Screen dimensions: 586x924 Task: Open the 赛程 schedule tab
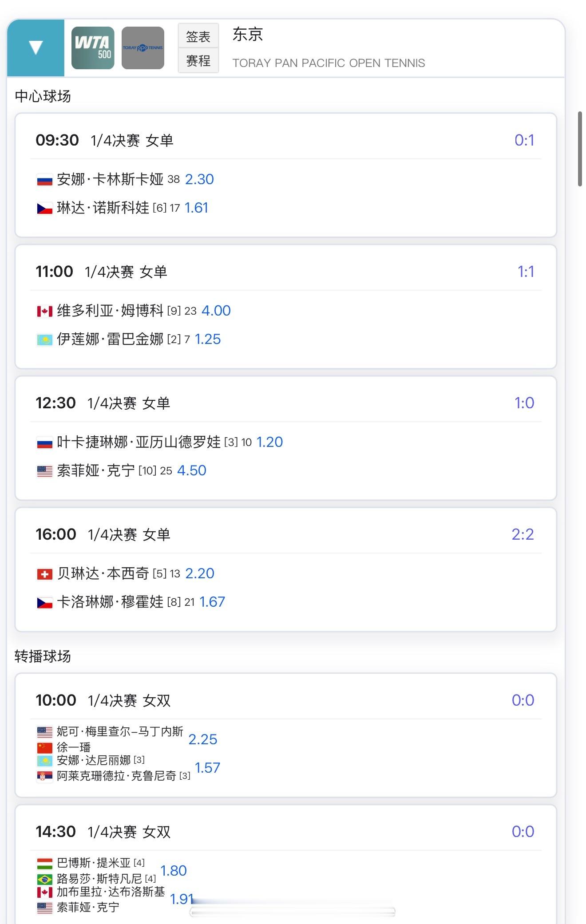click(x=198, y=60)
